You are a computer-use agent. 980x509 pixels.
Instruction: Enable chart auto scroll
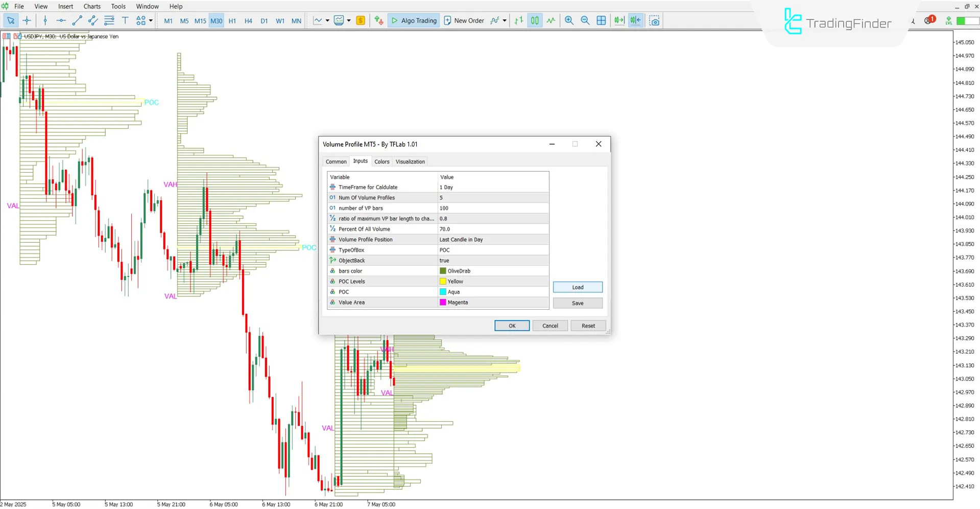(x=619, y=20)
